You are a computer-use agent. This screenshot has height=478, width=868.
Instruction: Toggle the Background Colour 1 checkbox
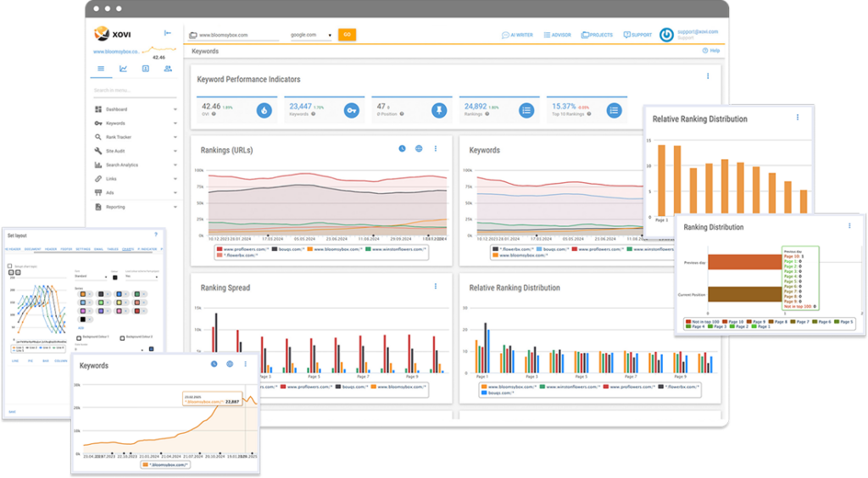(81, 336)
